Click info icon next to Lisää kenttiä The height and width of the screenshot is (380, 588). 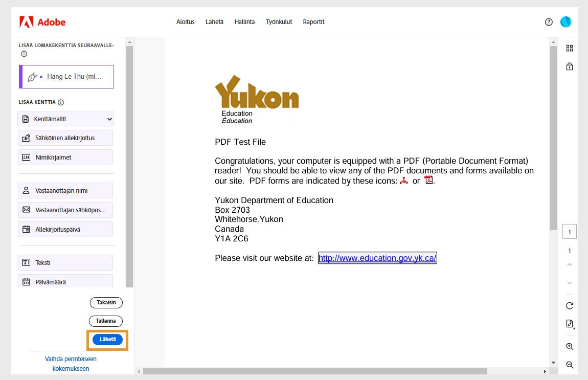tap(61, 102)
